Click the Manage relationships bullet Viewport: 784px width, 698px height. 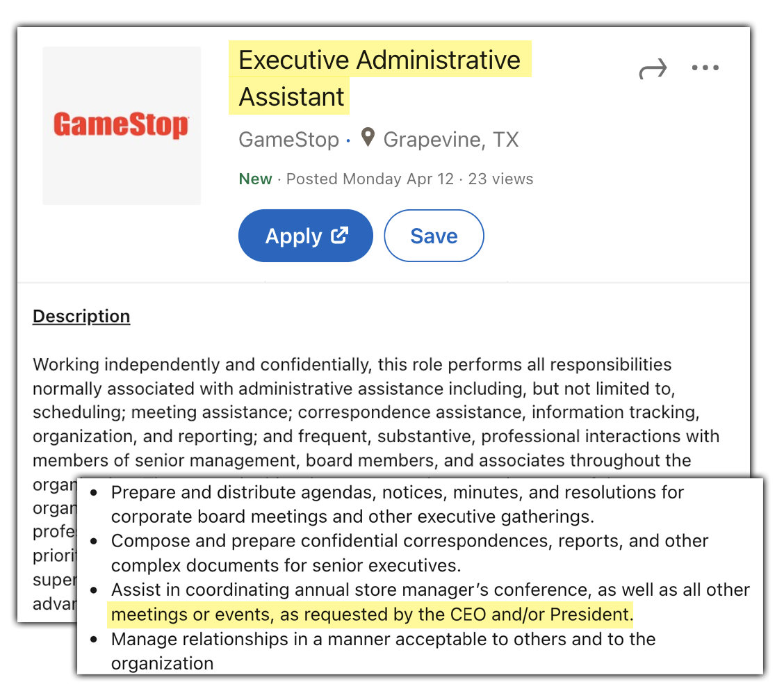(383, 651)
